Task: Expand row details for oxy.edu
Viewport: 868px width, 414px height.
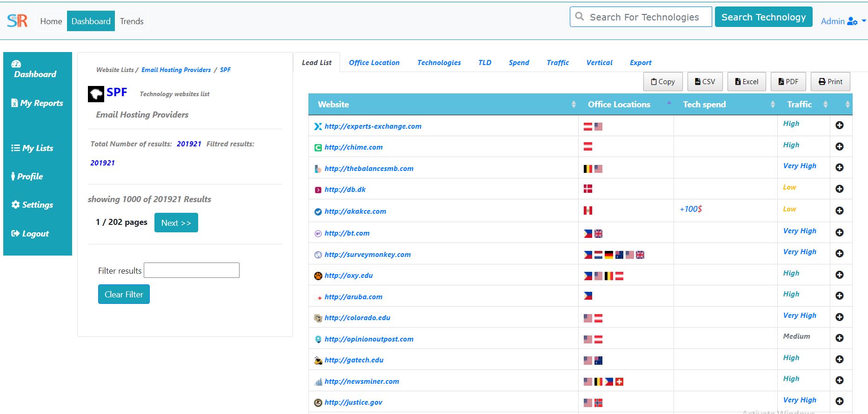Action: (x=840, y=275)
